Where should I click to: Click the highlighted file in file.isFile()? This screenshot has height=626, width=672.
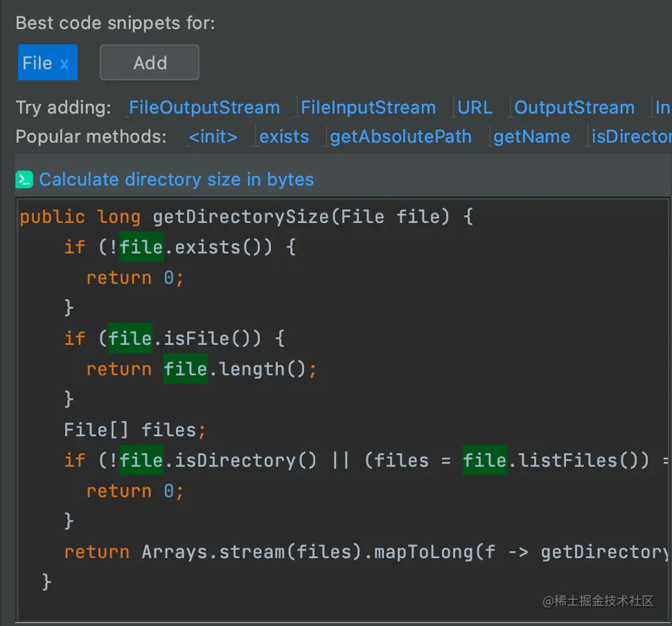(130, 338)
